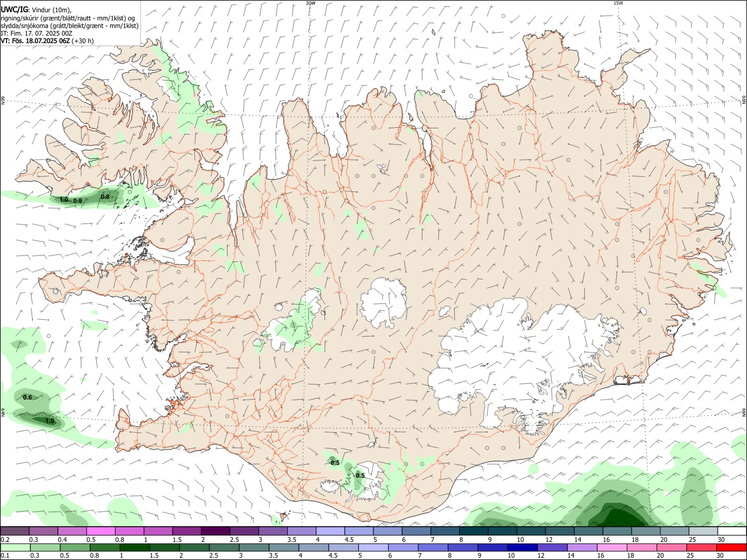Click the 0.8 precipitation value in Westfjords
Screen dimensions: 747x560
tap(105, 197)
